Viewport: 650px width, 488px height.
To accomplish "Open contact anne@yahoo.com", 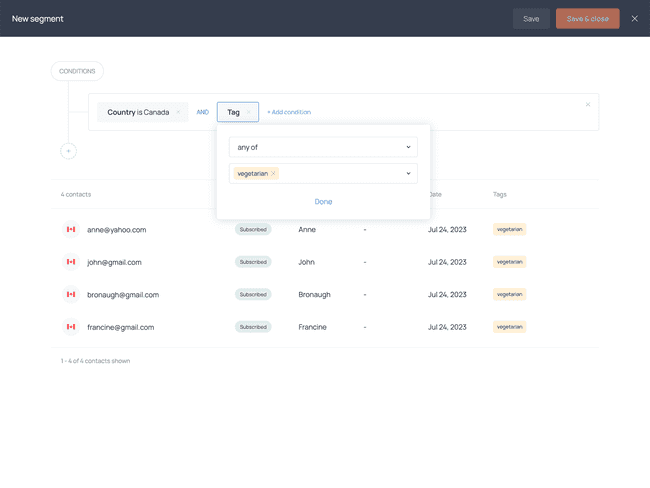I will tap(116, 230).
